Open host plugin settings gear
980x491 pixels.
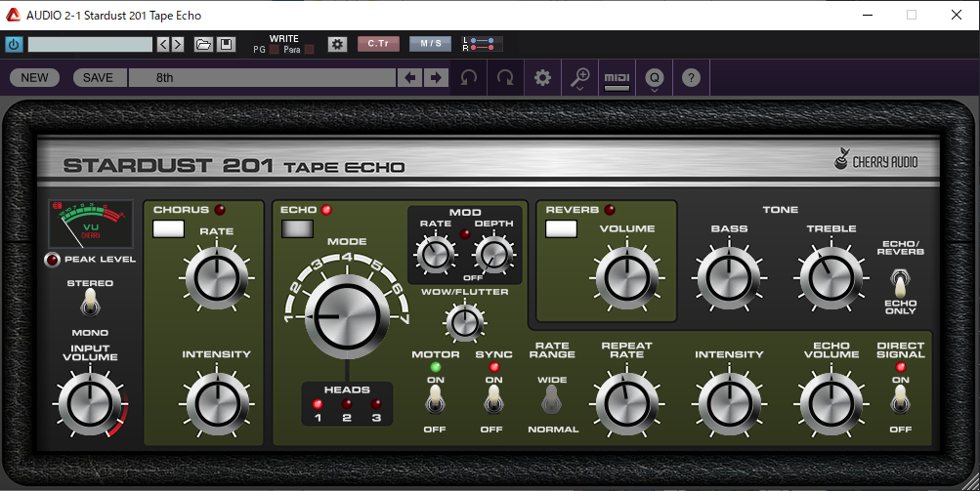(337, 44)
